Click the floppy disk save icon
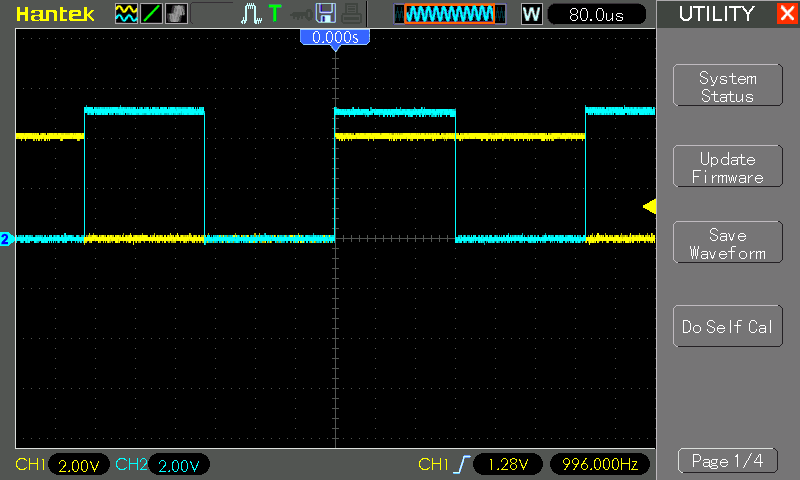The width and height of the screenshot is (800, 480). 325,14
